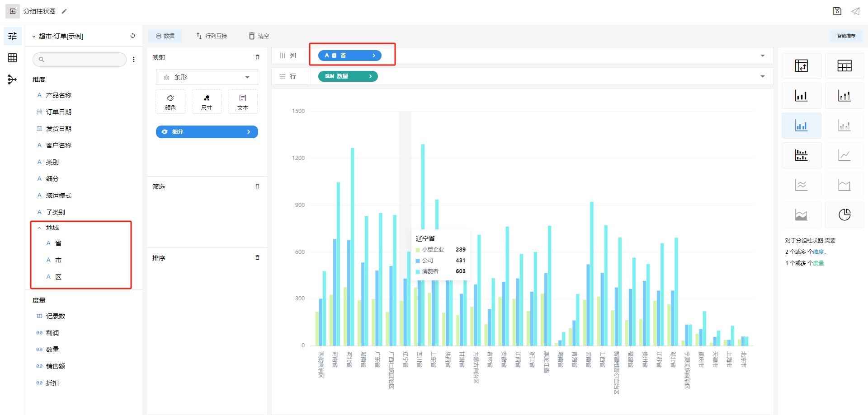Click the publish/send paper-plane icon
The image size is (868, 415).
[x=855, y=11]
